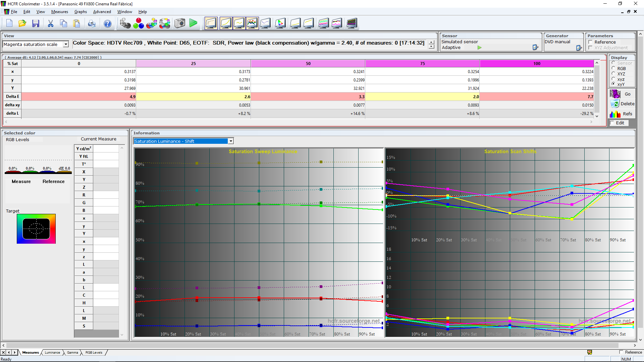
Task: Click the Delete button
Action: point(622,104)
